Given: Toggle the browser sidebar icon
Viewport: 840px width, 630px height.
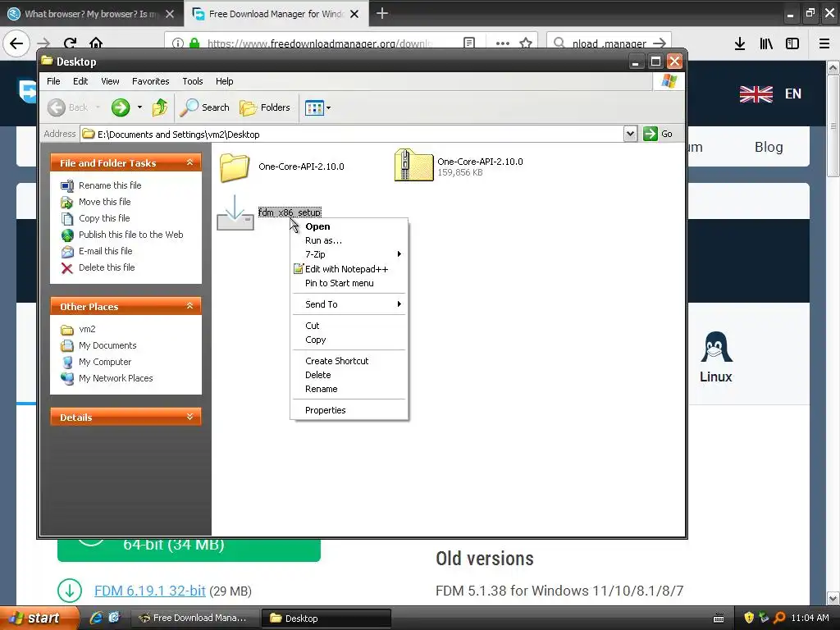Looking at the screenshot, I should (792, 43).
